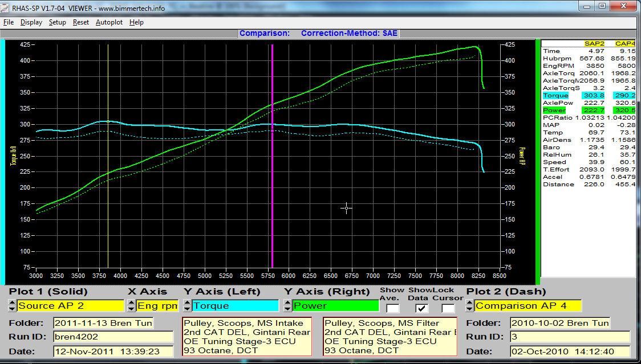Click the RelHum row in data panel
This screenshot has height=364, width=641.
point(589,155)
